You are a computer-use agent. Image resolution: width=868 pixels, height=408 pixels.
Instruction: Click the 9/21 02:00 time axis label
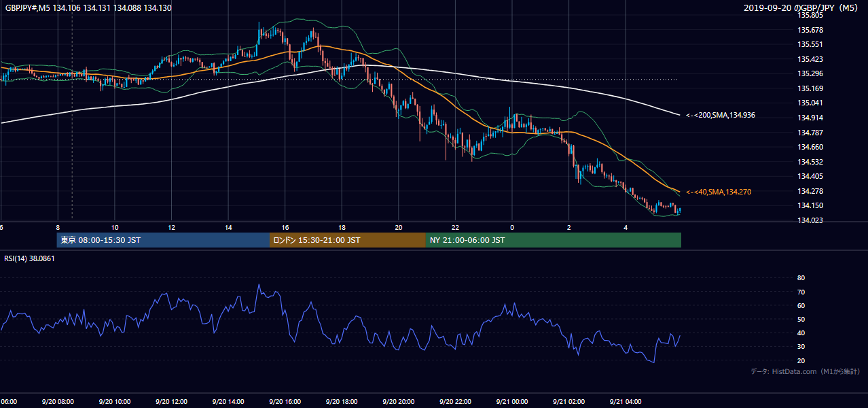click(568, 401)
